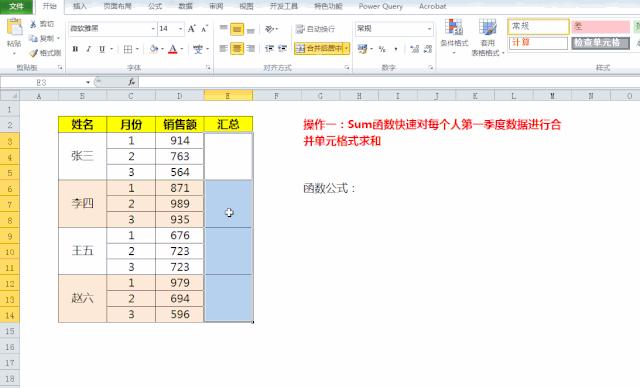640x388 pixels.
Task: Click the fx Insert Function icon
Action: click(131, 82)
